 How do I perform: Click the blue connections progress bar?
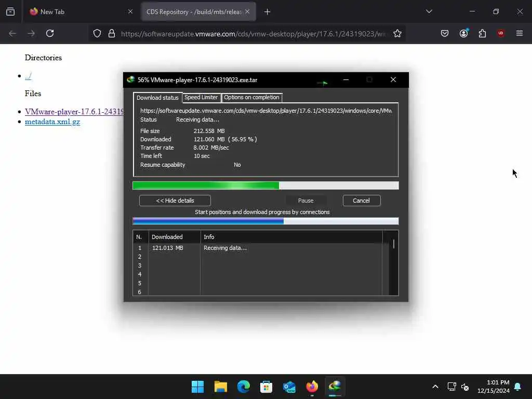tap(265, 221)
